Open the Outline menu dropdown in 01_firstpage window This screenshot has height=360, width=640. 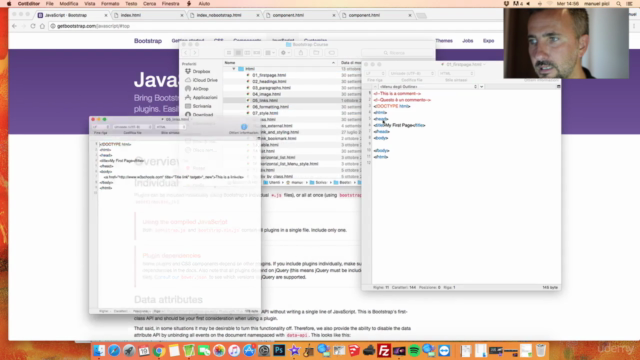click(x=428, y=87)
